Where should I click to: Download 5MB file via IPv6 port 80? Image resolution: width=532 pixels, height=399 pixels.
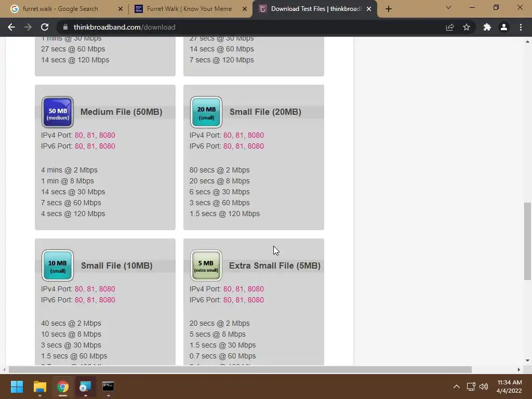(228, 300)
